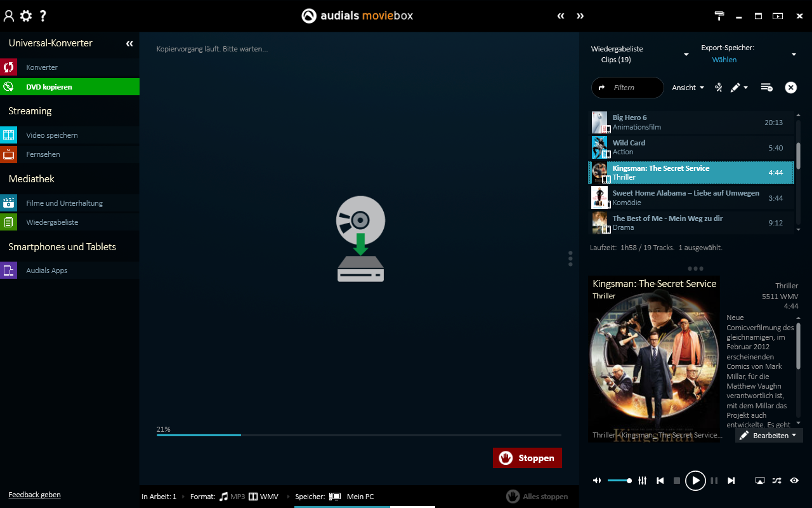Adjust the volume slider
812x508 pixels.
pos(619,481)
